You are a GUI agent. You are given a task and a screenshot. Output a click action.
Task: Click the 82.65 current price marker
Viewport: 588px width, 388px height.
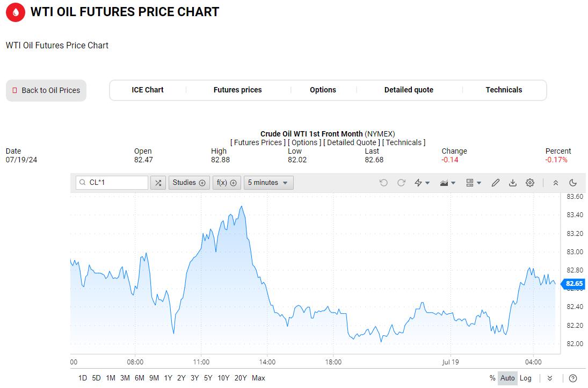[573, 284]
